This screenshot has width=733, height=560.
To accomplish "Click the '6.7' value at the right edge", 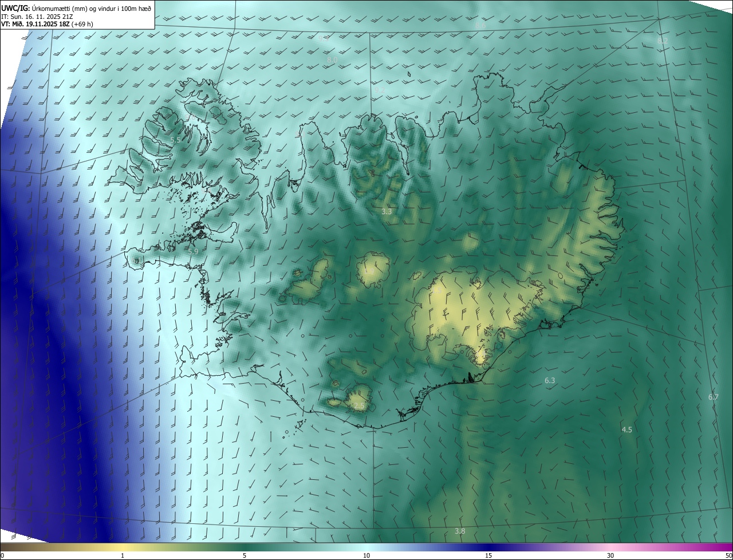I will coord(713,397).
